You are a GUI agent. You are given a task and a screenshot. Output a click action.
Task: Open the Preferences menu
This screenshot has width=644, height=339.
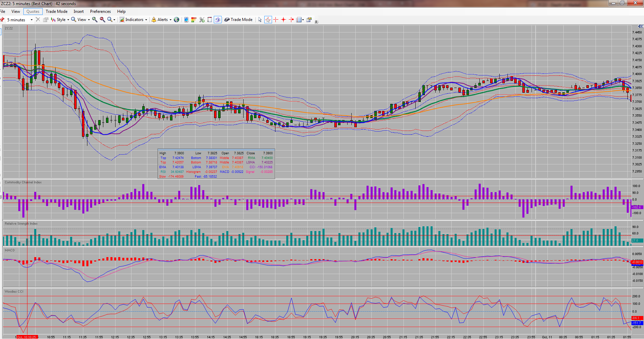tap(100, 12)
